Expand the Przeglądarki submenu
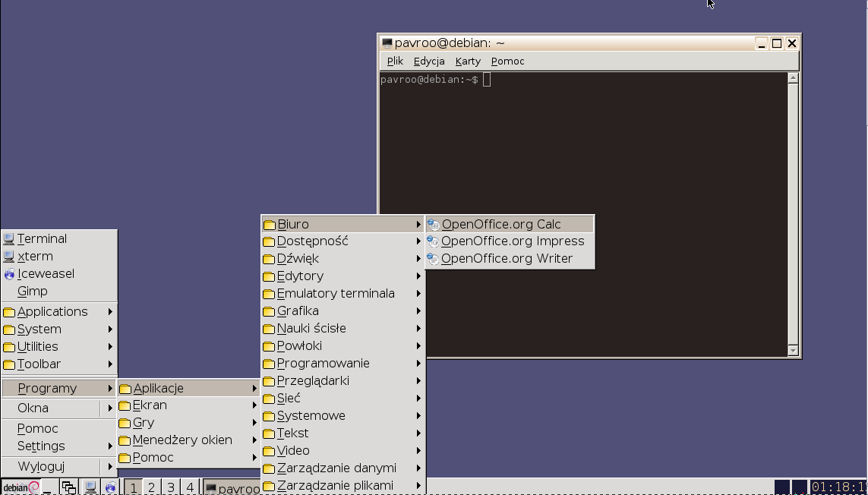868x495 pixels. coord(313,381)
